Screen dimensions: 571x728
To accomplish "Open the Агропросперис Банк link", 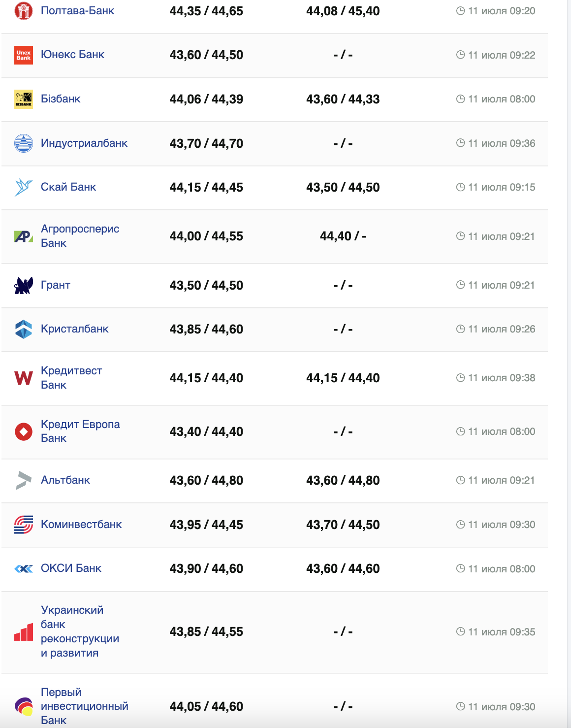I will click(x=80, y=236).
